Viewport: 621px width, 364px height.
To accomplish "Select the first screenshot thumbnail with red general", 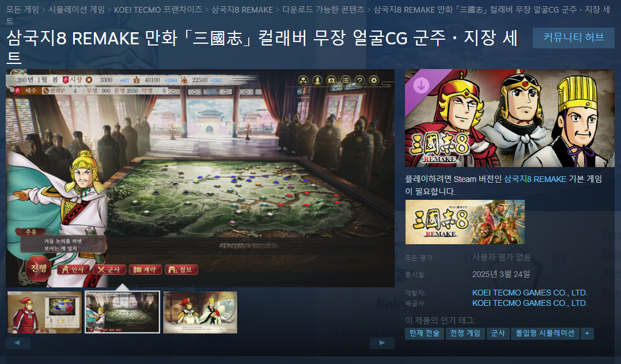I will [x=44, y=312].
